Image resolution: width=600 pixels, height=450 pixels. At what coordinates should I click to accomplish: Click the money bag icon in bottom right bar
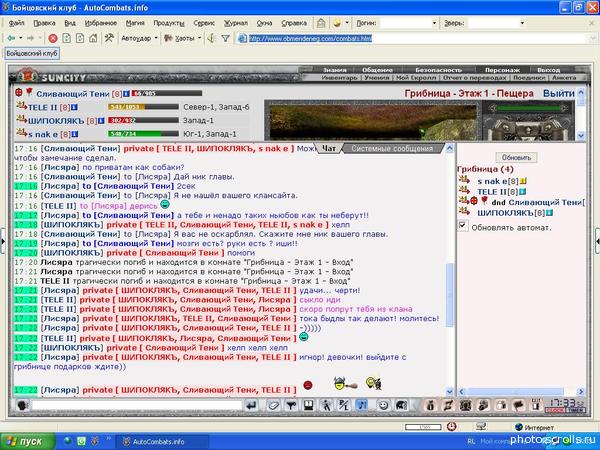pos(430,405)
